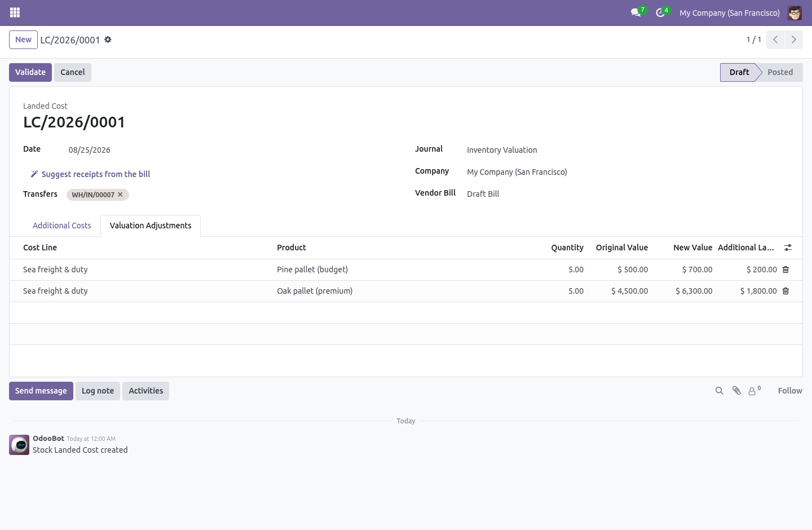Viewport: 812px width, 530px height.
Task: Click the Draft status stage
Action: 739,72
